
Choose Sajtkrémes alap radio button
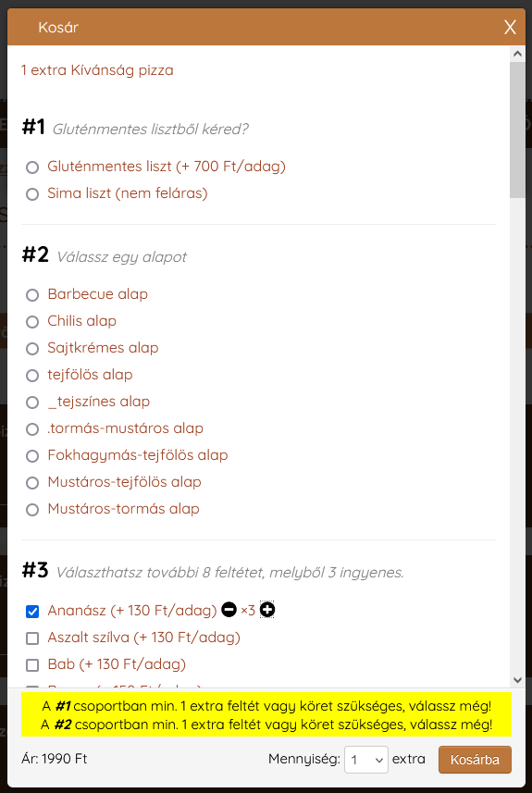(x=32, y=349)
